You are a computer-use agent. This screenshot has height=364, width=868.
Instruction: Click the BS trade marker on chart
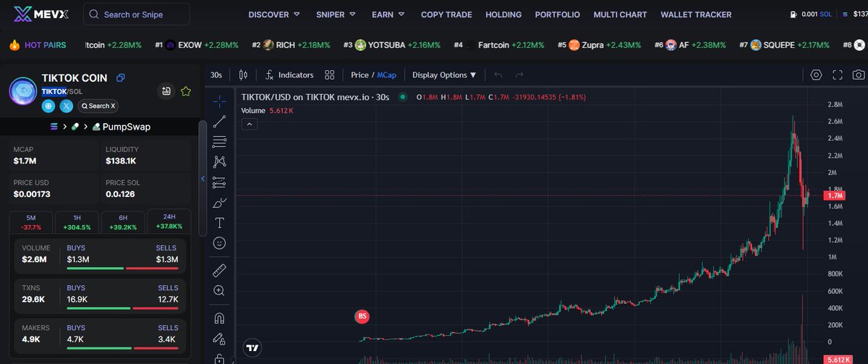pyautogui.click(x=362, y=316)
